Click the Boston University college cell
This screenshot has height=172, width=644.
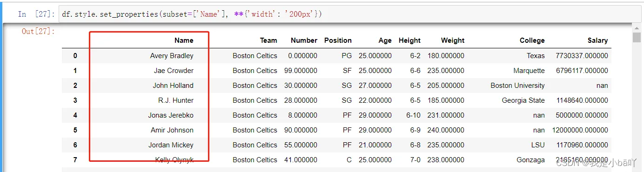[517, 86]
